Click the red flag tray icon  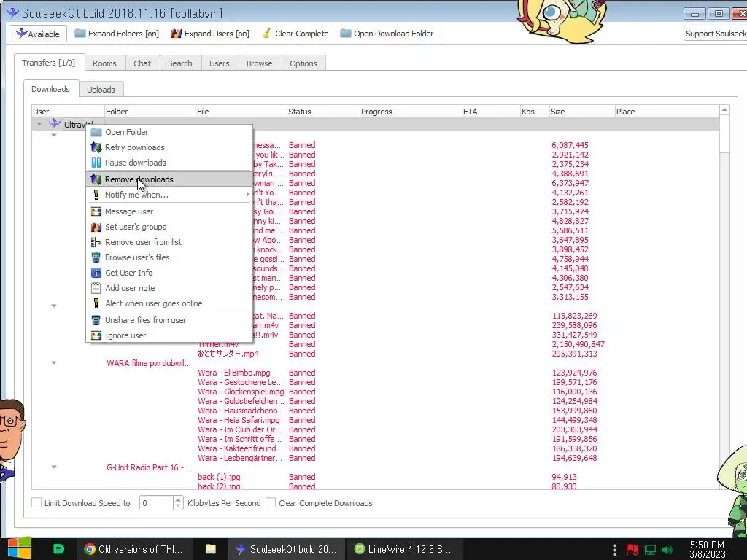632,550
